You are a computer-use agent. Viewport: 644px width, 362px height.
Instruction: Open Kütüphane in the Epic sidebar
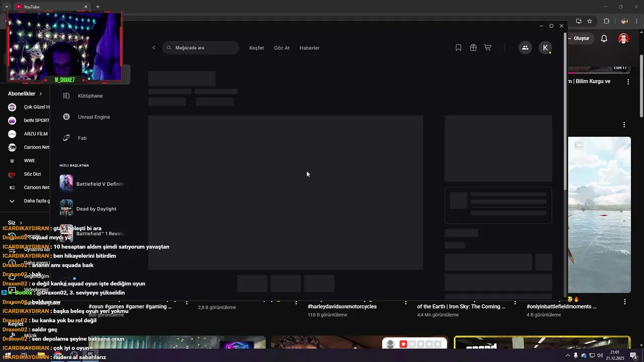click(x=91, y=96)
